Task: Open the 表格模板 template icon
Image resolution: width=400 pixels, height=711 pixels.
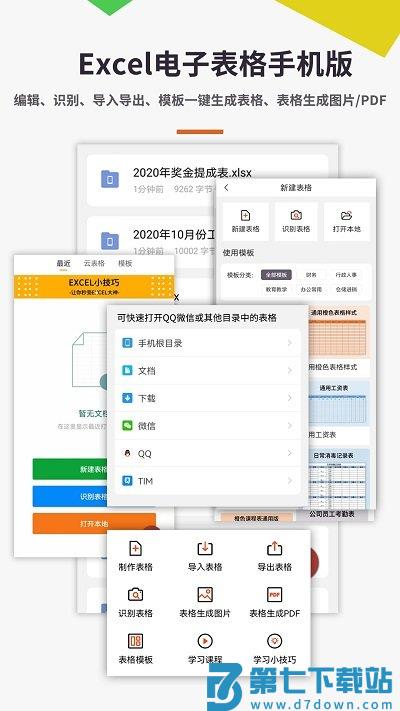Action: pyautogui.click(x=135, y=641)
